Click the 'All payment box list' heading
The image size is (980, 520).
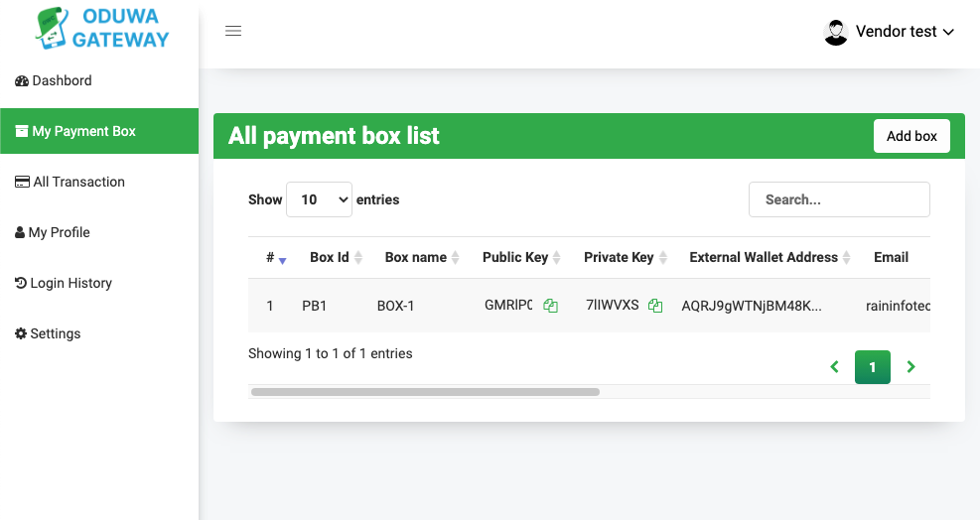(334, 136)
